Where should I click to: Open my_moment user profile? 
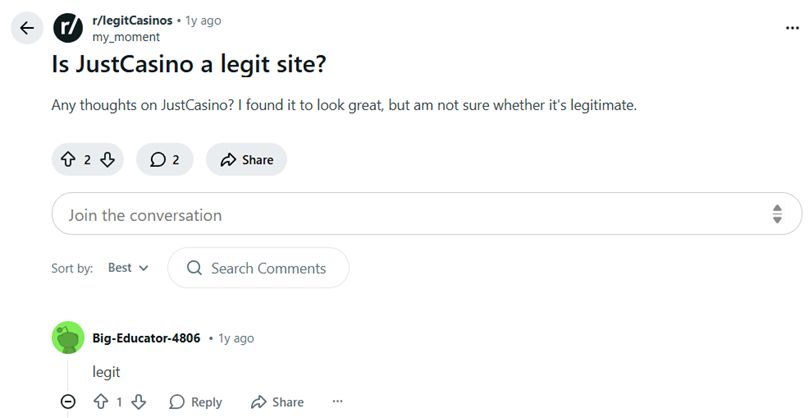click(x=125, y=37)
